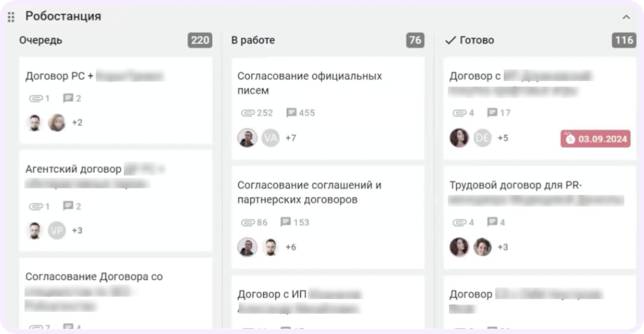
Task: Select the В работе column header
Action: point(253,40)
